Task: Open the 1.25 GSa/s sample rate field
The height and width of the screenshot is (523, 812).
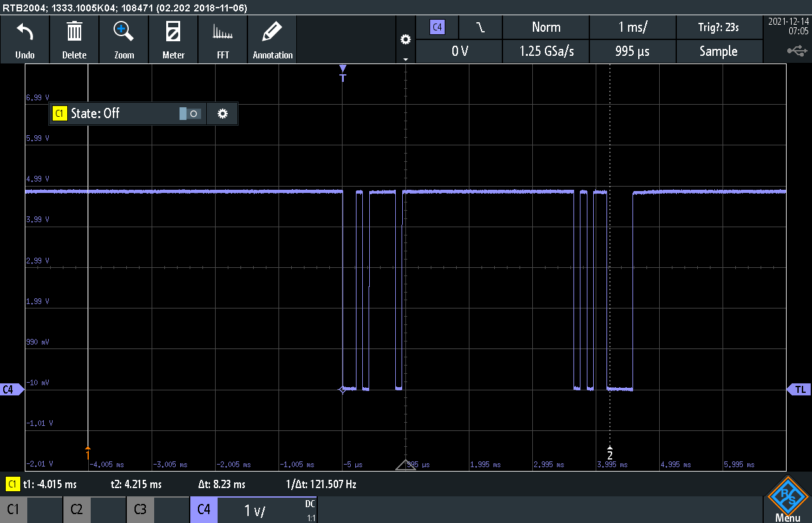Action: (x=546, y=51)
